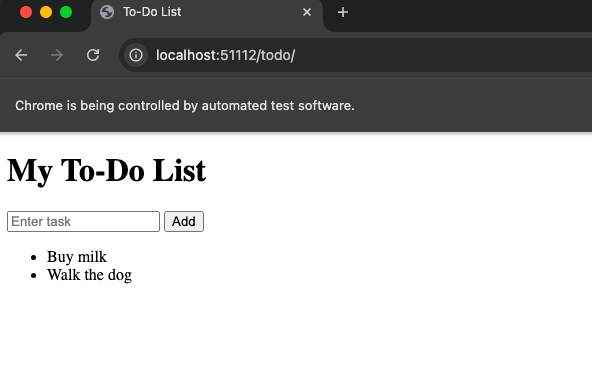This screenshot has width=592, height=392.
Task: Close the To-Do List tab
Action: [x=307, y=12]
